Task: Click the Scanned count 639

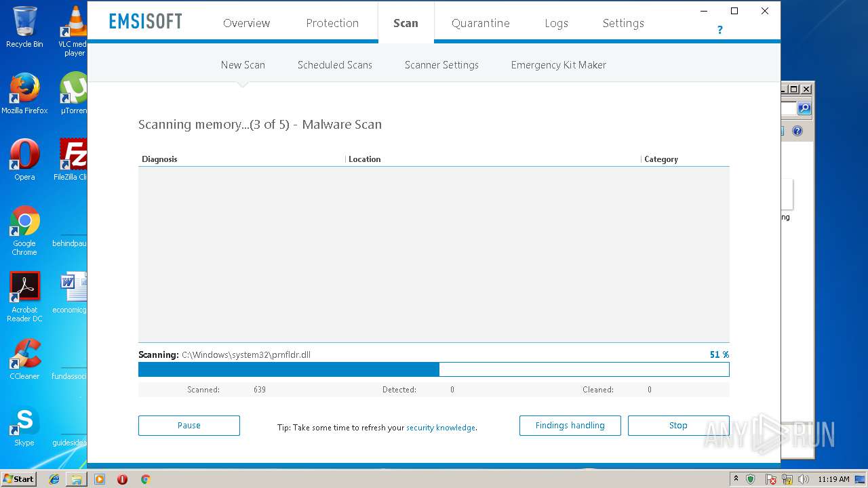Action: [260, 390]
